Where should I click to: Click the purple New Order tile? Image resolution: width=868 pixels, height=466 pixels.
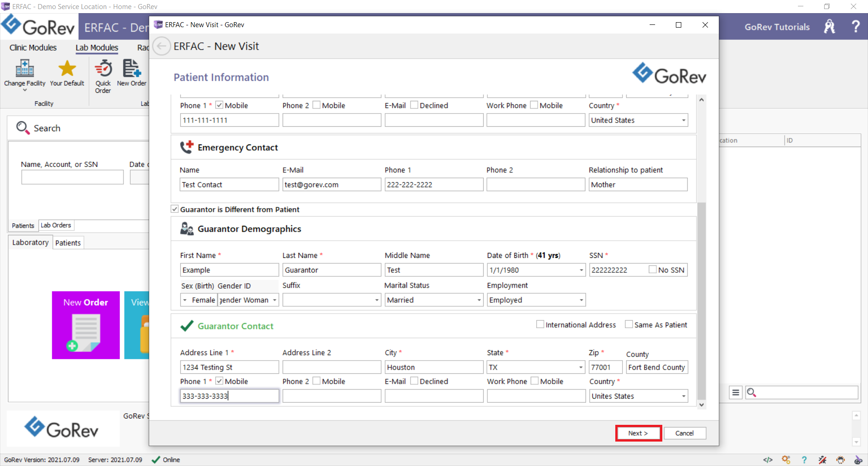click(x=86, y=325)
